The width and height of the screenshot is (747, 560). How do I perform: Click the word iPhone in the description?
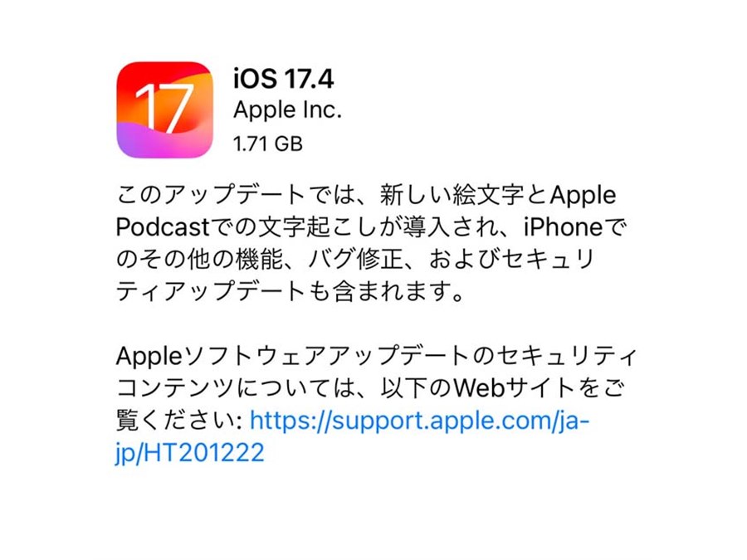(x=563, y=227)
